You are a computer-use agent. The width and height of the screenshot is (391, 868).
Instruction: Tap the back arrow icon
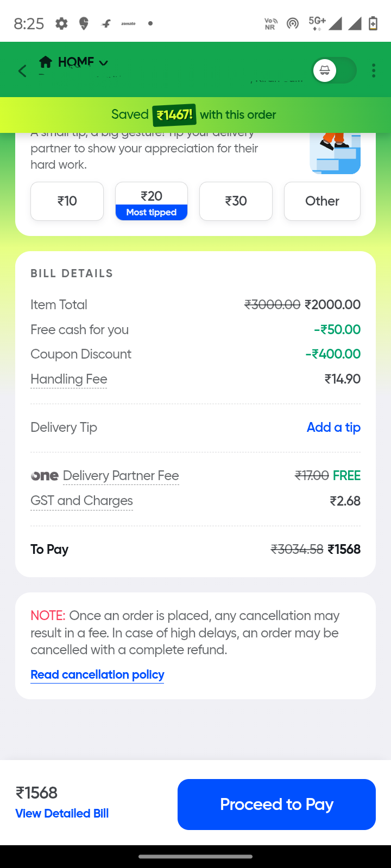22,71
